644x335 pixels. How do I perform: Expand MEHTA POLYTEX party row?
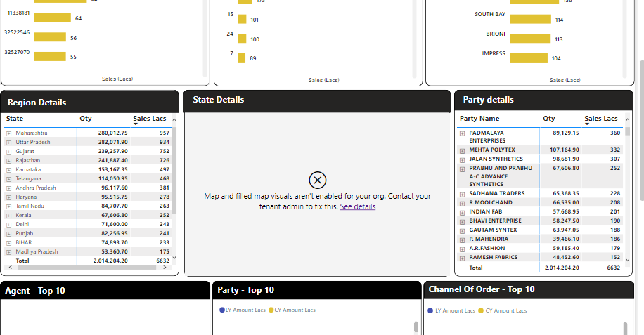click(x=462, y=150)
